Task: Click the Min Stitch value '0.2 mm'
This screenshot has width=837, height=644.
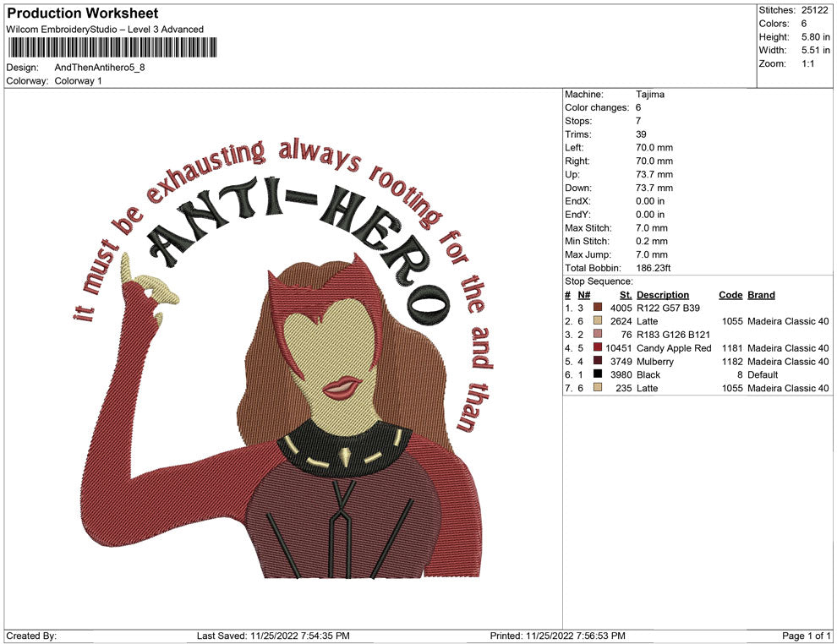Action: click(652, 241)
